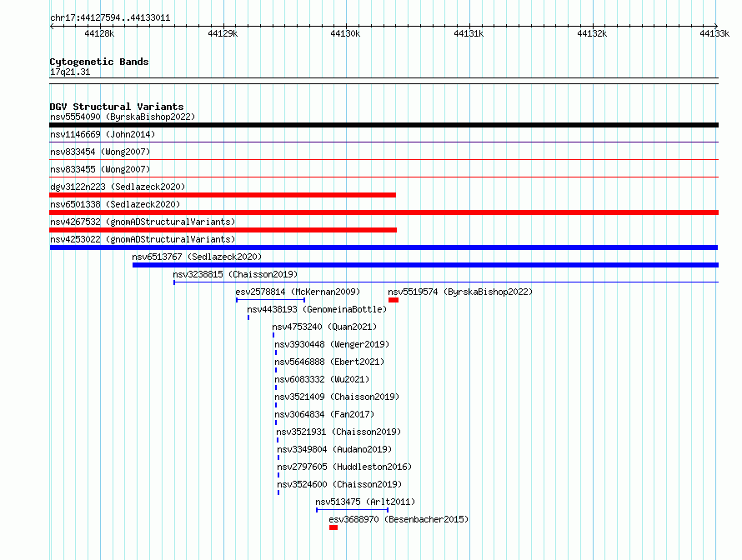Open nsv4438193 (GenomeinaBottle) label
The width and height of the screenshot is (742, 560).
click(317, 309)
